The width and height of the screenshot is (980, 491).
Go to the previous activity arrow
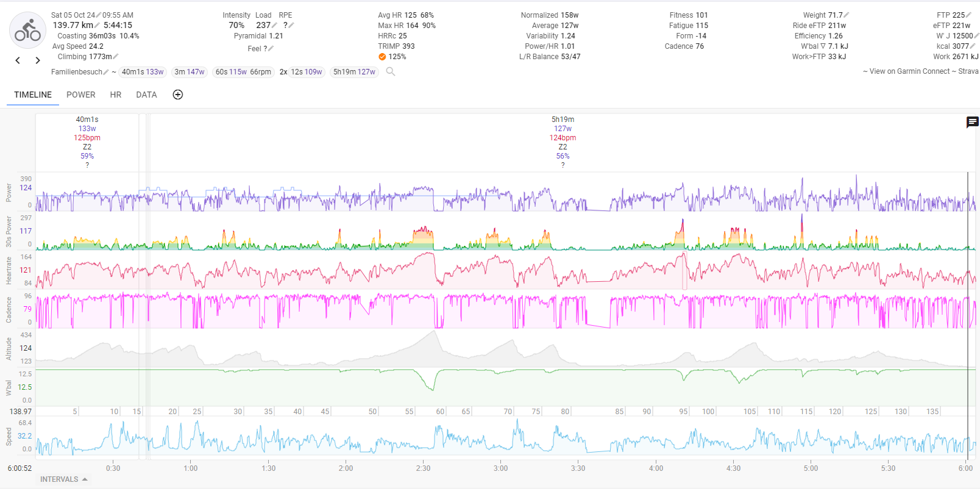pyautogui.click(x=18, y=60)
